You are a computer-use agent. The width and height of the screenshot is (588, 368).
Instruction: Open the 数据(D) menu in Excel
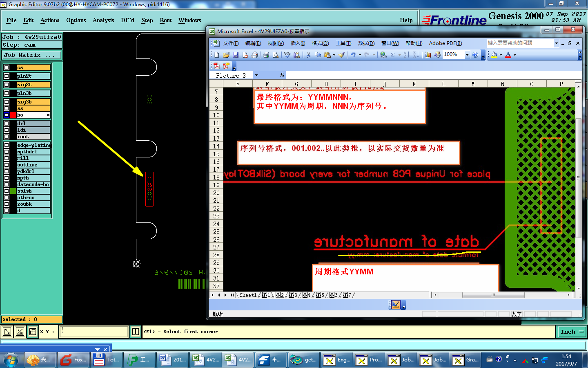[x=366, y=43]
